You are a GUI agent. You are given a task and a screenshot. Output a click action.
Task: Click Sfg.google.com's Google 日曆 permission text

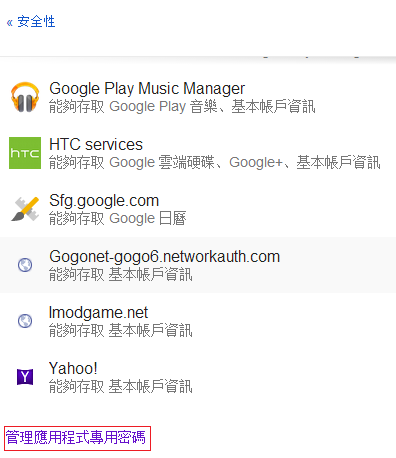[118, 219]
